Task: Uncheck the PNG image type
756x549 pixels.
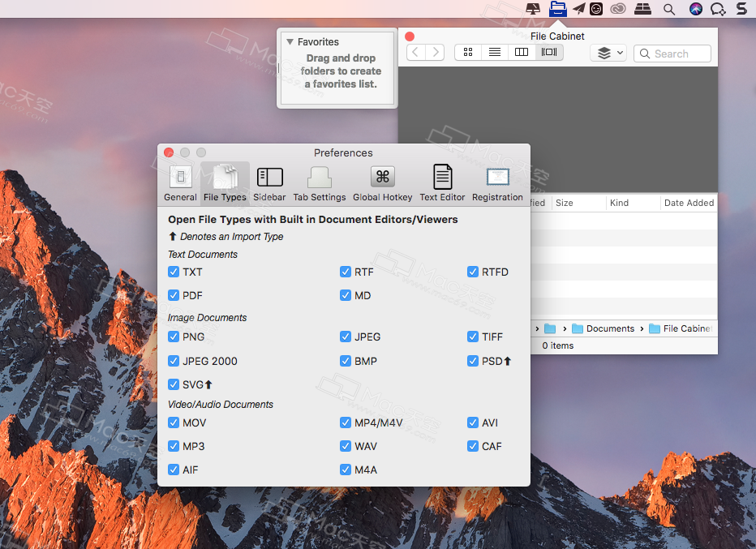Action: 174,337
